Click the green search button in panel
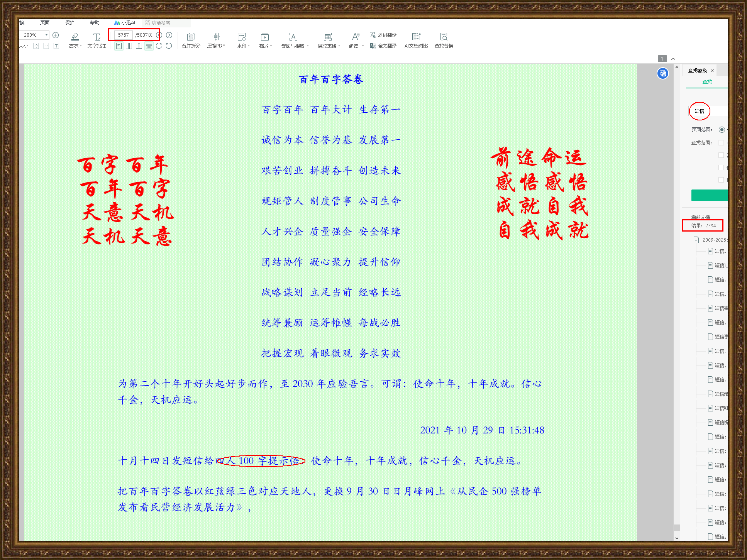747x560 pixels. (x=710, y=195)
